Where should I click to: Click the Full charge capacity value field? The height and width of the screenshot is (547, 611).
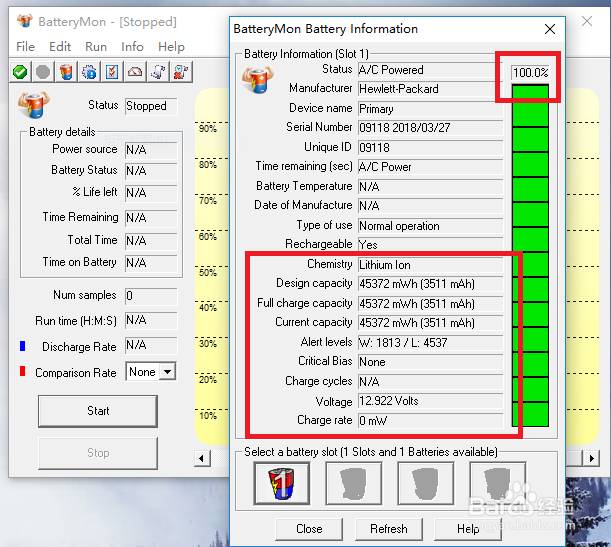point(431,304)
